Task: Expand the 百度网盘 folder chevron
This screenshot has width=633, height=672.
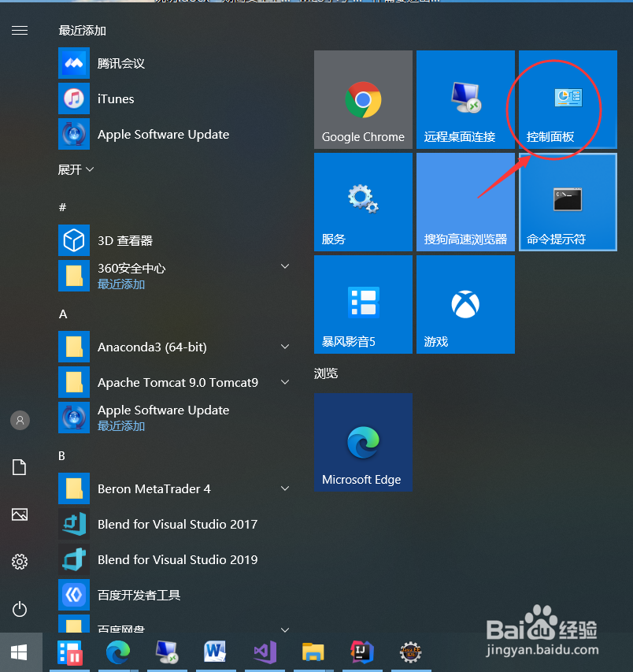Action: [285, 629]
